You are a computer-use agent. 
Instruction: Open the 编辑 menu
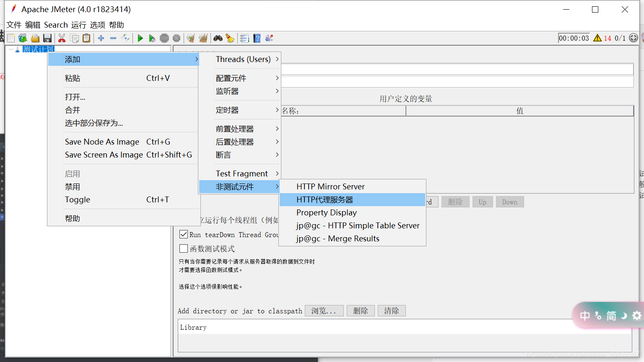(x=33, y=25)
